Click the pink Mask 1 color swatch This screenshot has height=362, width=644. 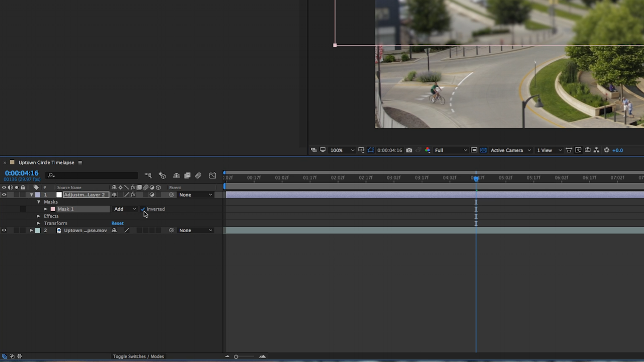click(53, 209)
